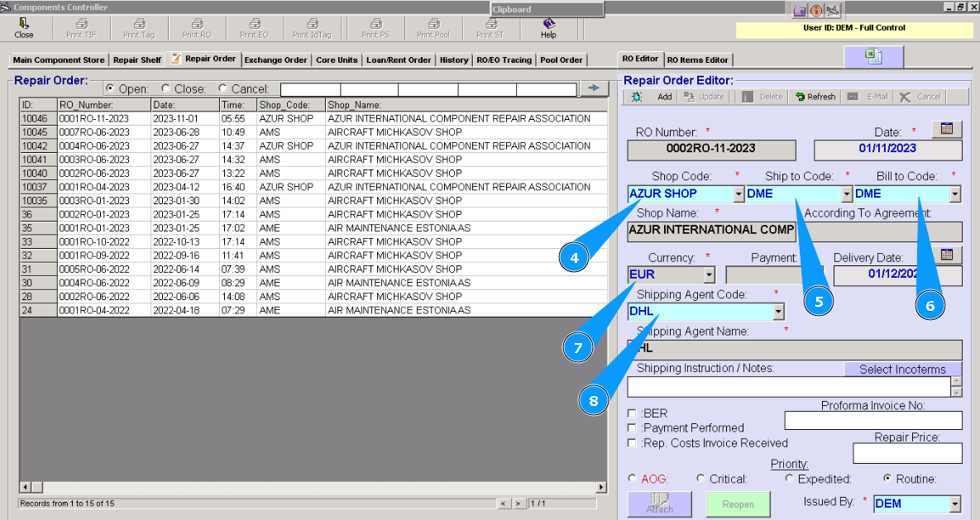This screenshot has width=980, height=520.
Task: Select Expedited priority
Action: click(x=789, y=478)
